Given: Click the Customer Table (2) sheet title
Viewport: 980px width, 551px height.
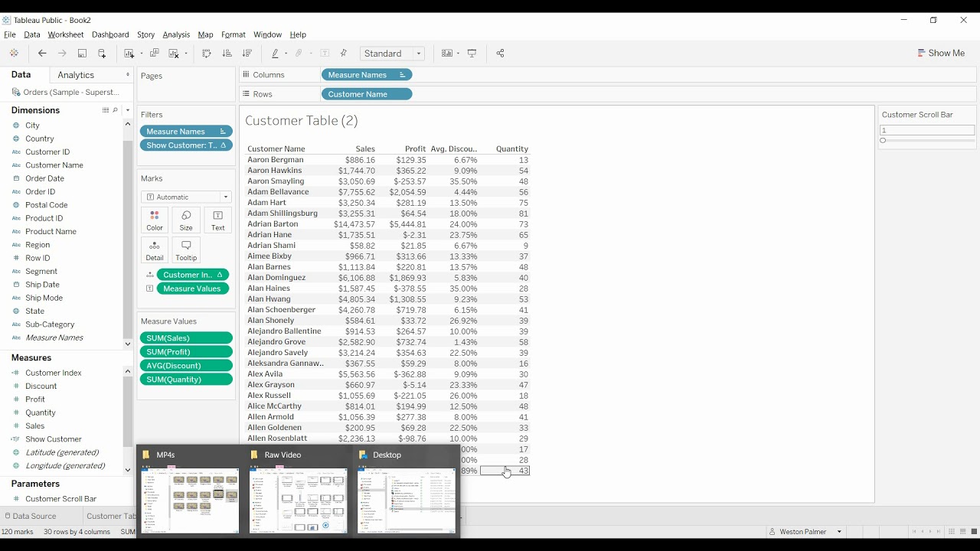Looking at the screenshot, I should (x=302, y=121).
